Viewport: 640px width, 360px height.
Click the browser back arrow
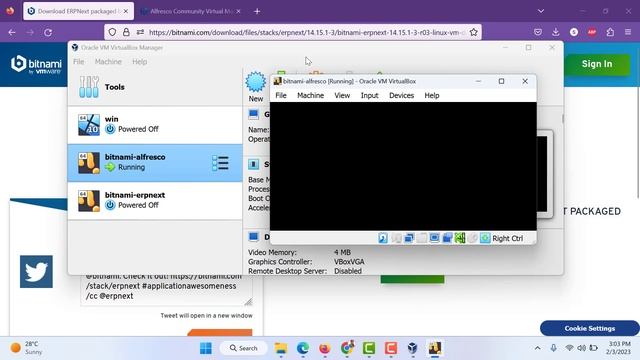pos(12,32)
